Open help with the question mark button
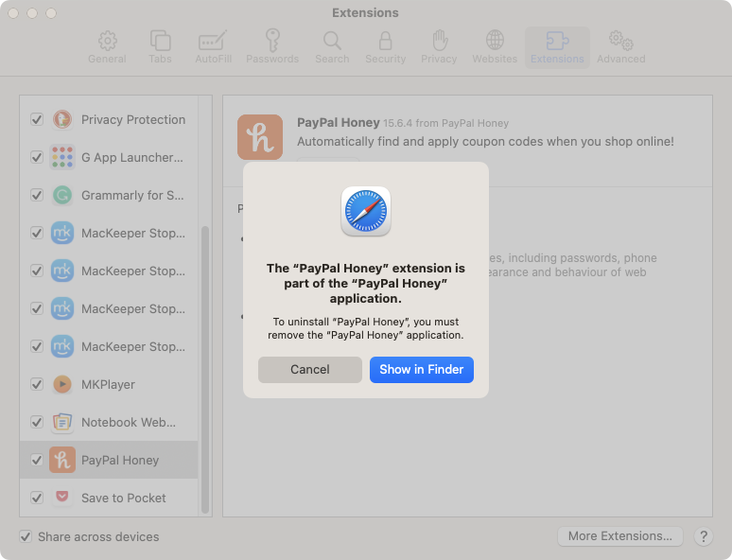Image resolution: width=732 pixels, height=560 pixels. (703, 536)
